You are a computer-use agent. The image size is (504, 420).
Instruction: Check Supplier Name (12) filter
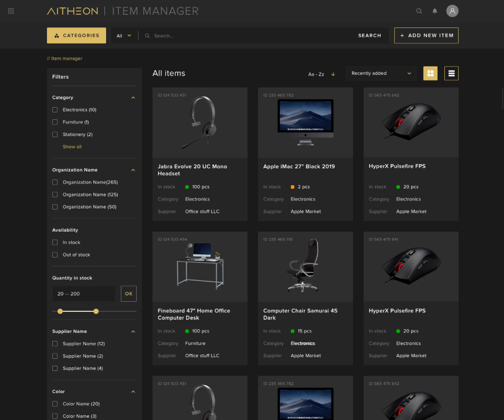coord(55,344)
